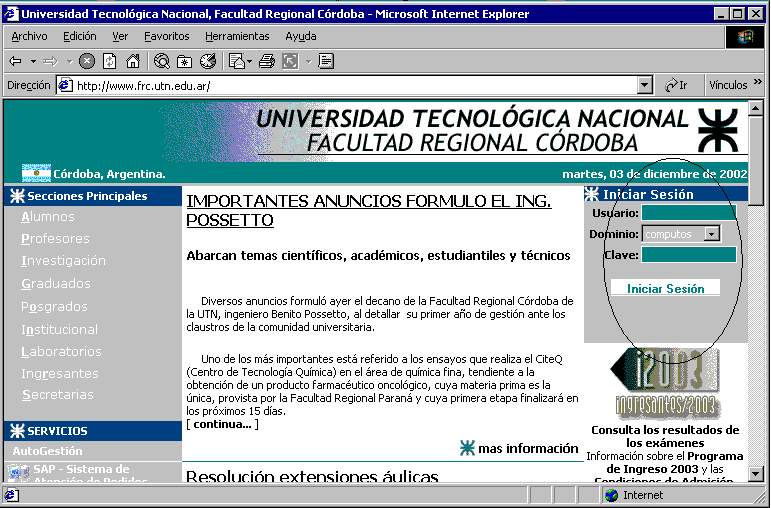This screenshot has width=771, height=508.
Task: Refresh the current page
Action: pyautogui.click(x=109, y=61)
